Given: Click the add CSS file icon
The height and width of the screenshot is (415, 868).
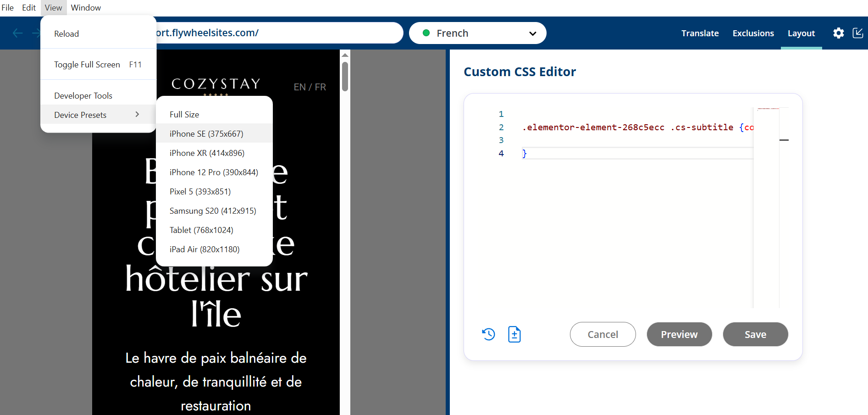Looking at the screenshot, I should tap(514, 334).
